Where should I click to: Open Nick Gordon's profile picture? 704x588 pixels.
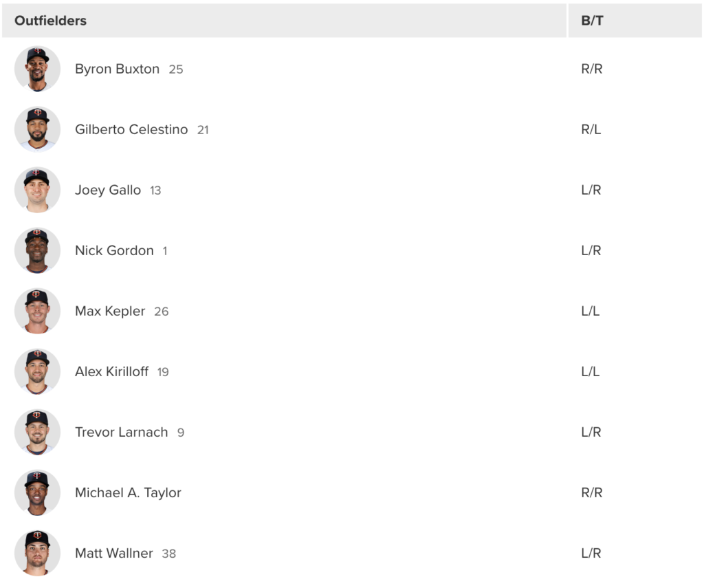(x=37, y=250)
